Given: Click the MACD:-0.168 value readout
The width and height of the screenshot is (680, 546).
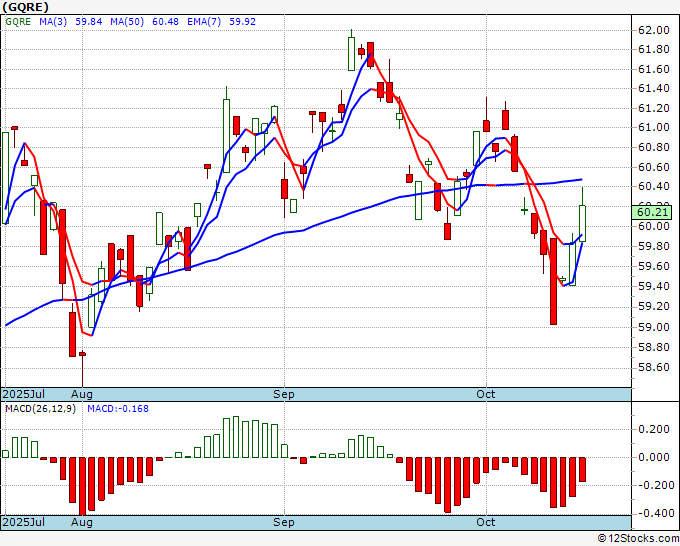Looking at the screenshot, I should (118, 409).
